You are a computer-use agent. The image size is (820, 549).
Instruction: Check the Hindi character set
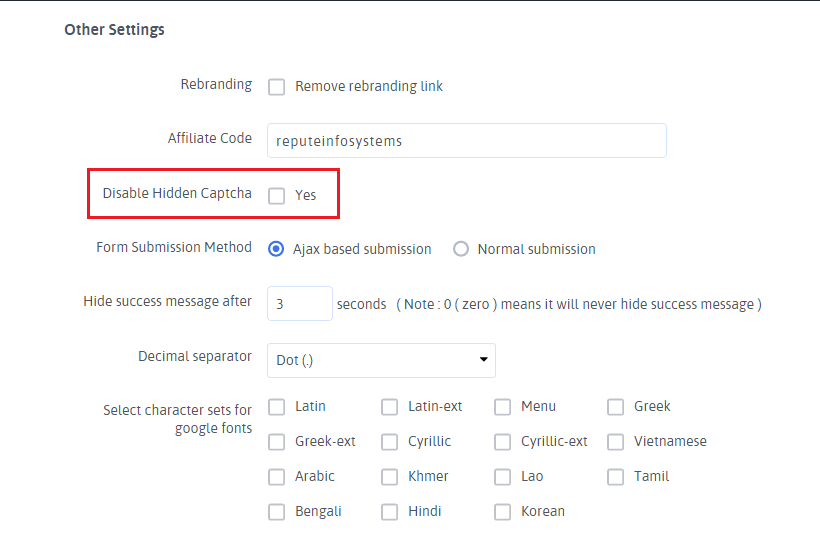(x=390, y=512)
